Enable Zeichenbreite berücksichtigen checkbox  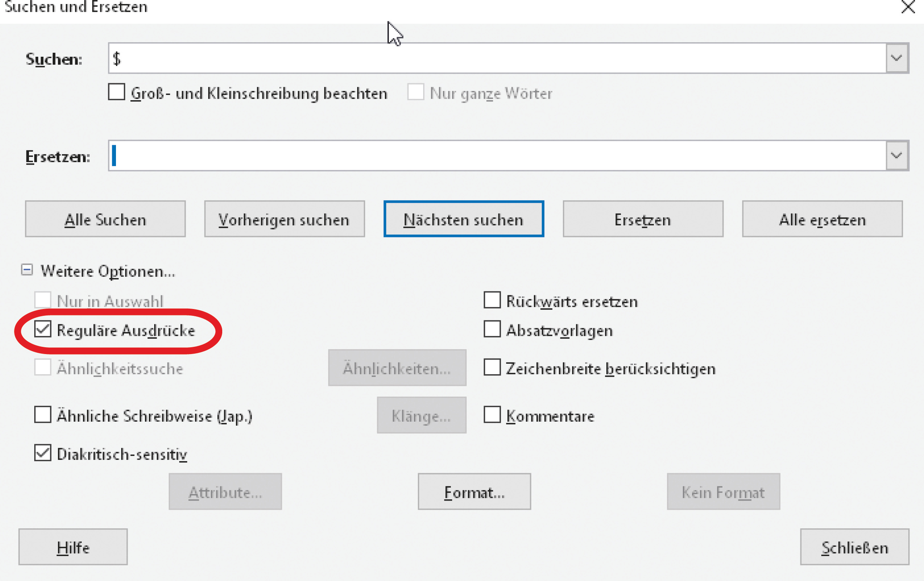(x=492, y=367)
